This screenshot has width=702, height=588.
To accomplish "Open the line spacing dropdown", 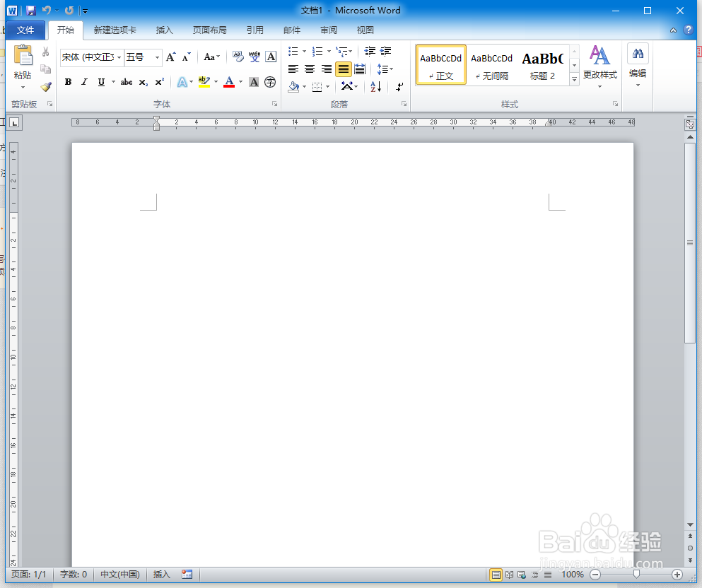I will [x=385, y=69].
